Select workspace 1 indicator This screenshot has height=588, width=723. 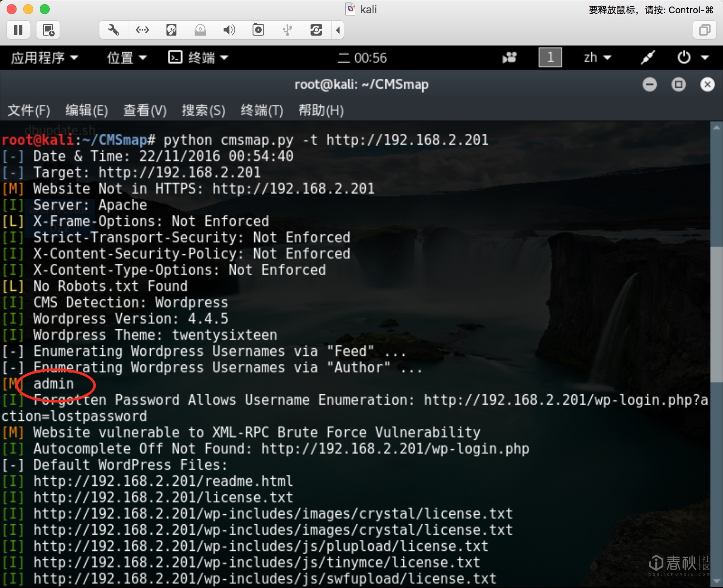tap(550, 57)
